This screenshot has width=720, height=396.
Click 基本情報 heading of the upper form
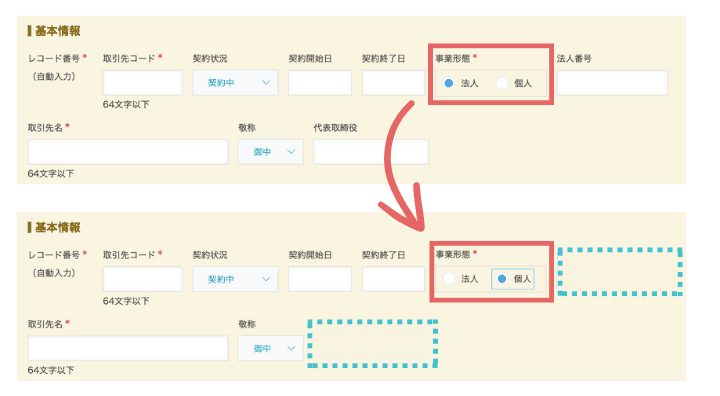pyautogui.click(x=58, y=31)
